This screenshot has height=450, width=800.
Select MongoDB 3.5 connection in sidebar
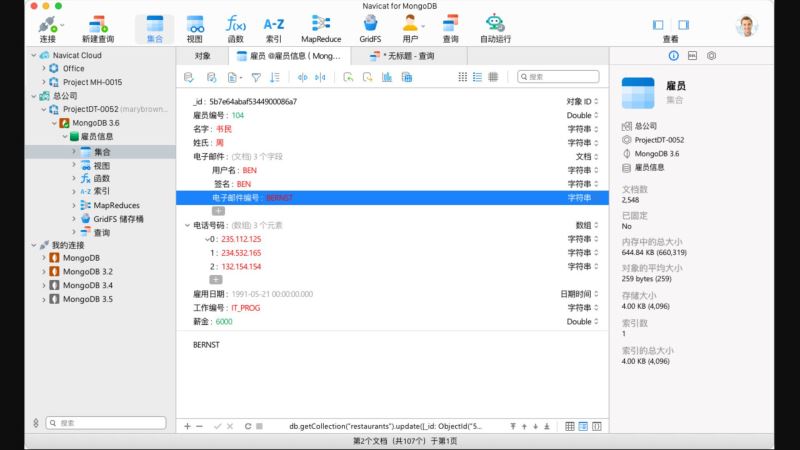coord(87,299)
